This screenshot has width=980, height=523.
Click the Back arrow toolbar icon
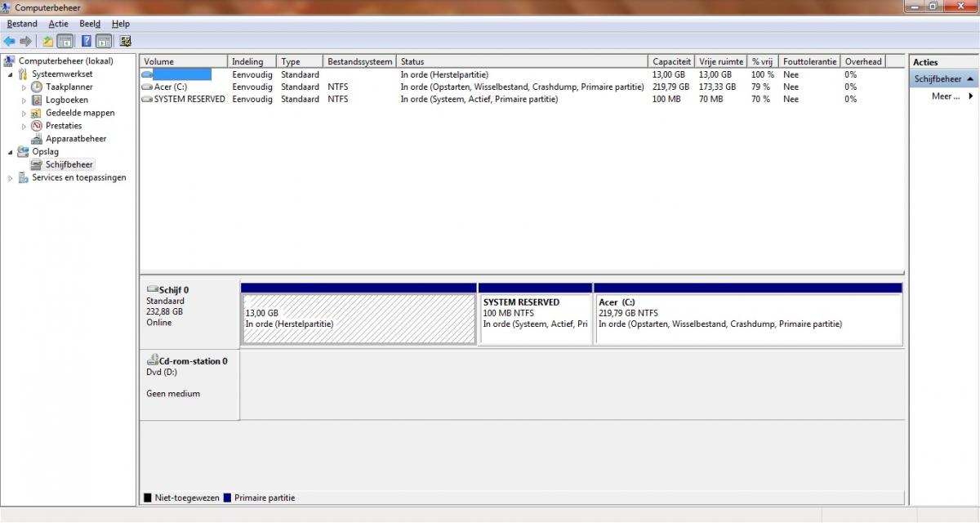pyautogui.click(x=9, y=41)
